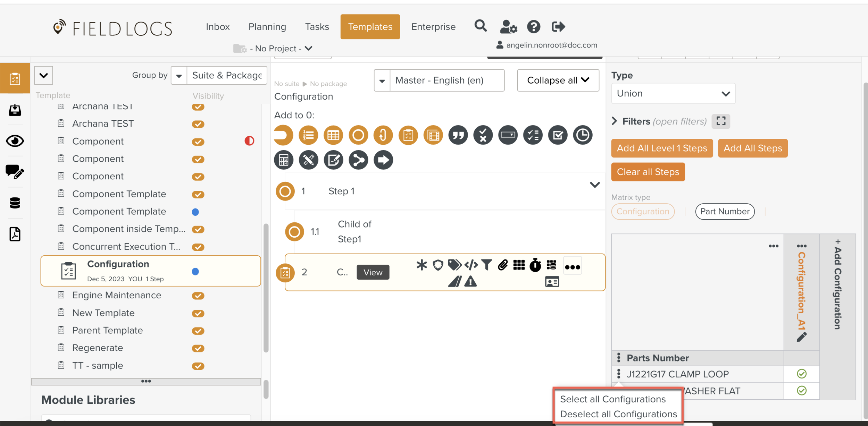Image resolution: width=868 pixels, height=426 pixels.
Task: Click Add Configuration vertical label
Action: pyautogui.click(x=837, y=284)
